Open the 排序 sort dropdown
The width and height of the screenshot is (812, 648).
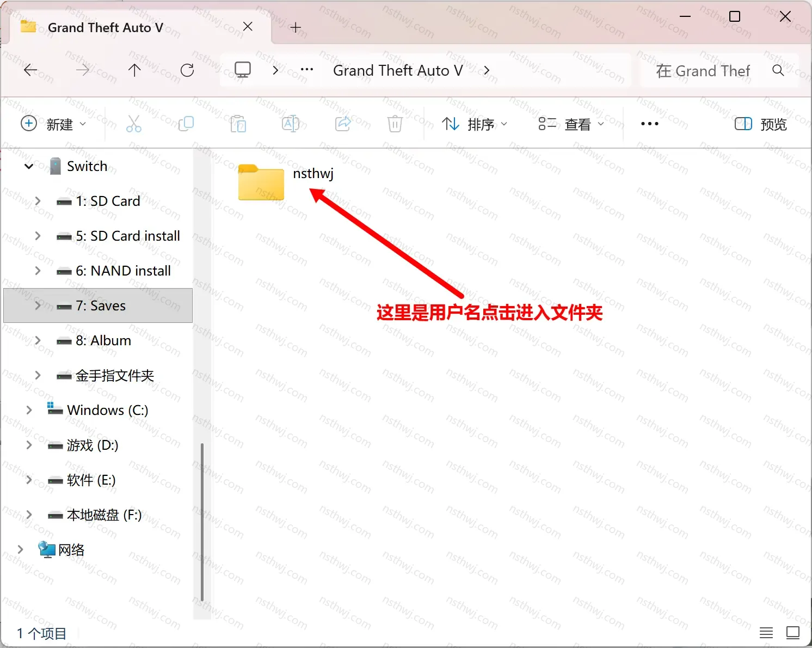point(475,124)
